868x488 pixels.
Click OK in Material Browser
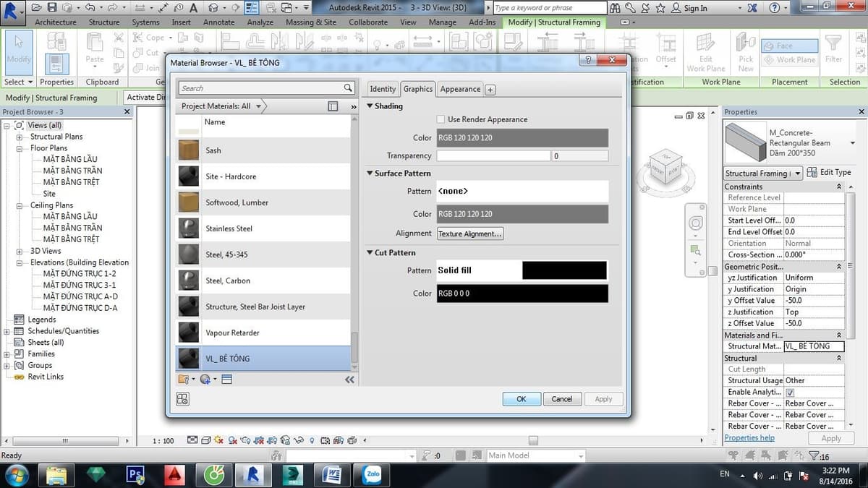521,399
